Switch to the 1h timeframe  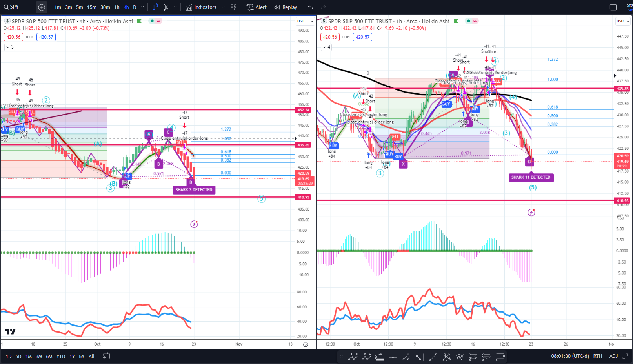coord(117,7)
